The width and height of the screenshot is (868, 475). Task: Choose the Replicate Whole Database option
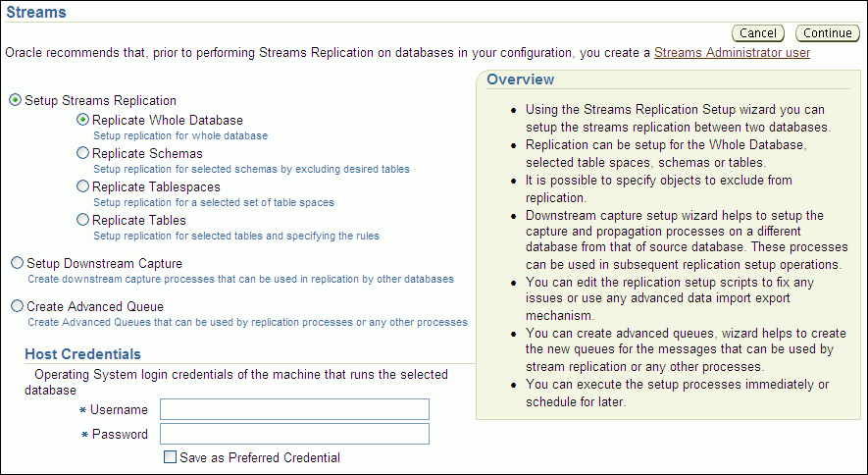pyautogui.click(x=82, y=121)
